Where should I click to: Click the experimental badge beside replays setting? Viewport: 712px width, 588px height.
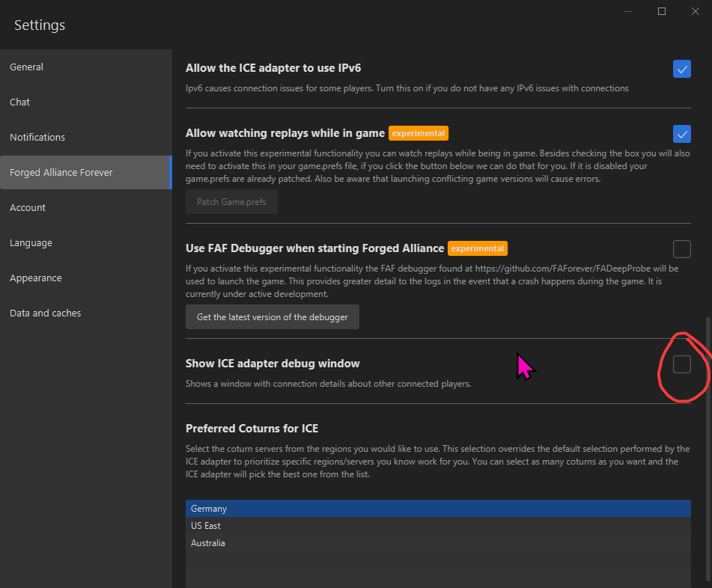[x=419, y=133]
